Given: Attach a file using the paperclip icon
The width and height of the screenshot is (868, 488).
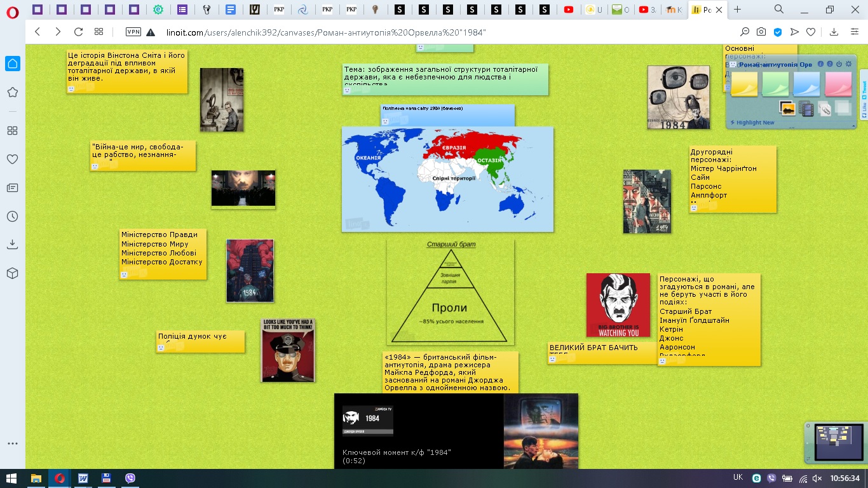Looking at the screenshot, I should 824,109.
